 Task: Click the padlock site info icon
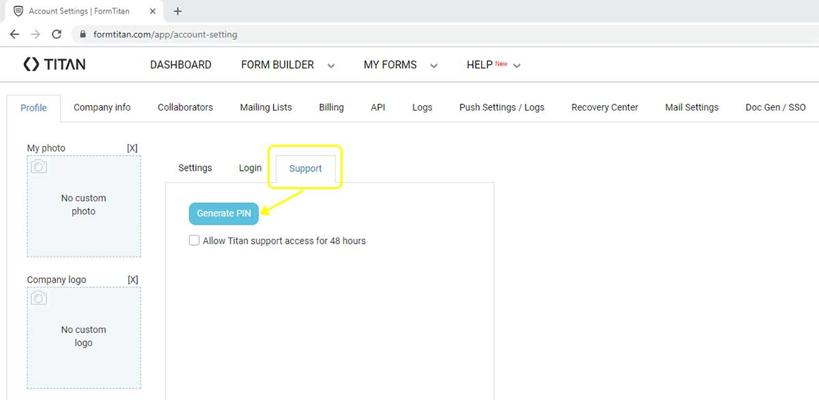click(82, 34)
